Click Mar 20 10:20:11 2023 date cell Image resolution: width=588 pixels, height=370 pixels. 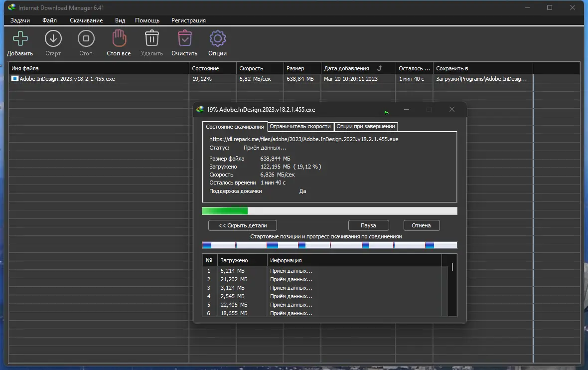[x=351, y=79]
